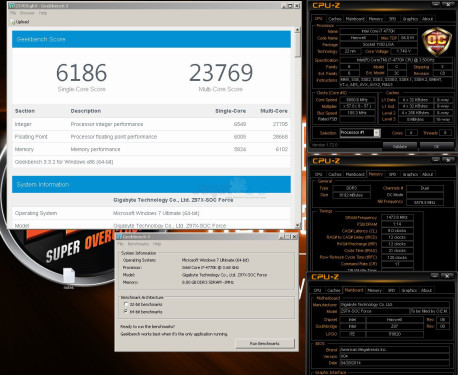The height and width of the screenshot is (375, 458).
Task: Open Help menu in small Geekbench dialog
Action: tap(157, 244)
